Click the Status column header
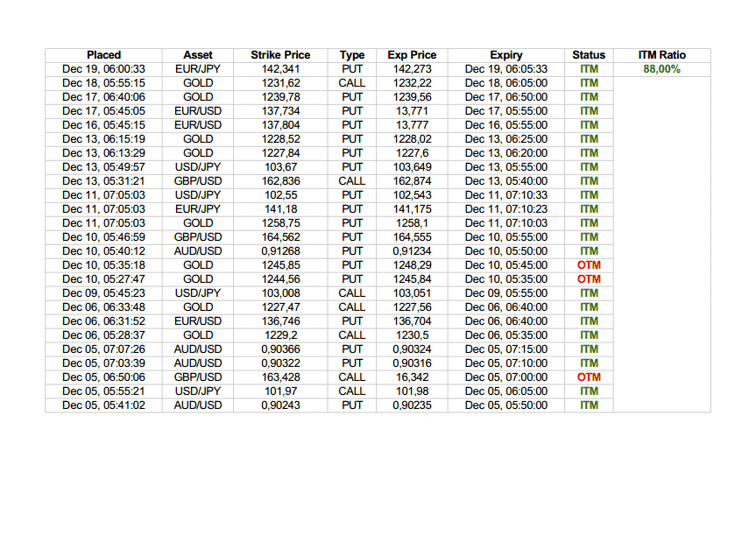Image resolution: width=756 pixels, height=535 pixels. [x=588, y=54]
